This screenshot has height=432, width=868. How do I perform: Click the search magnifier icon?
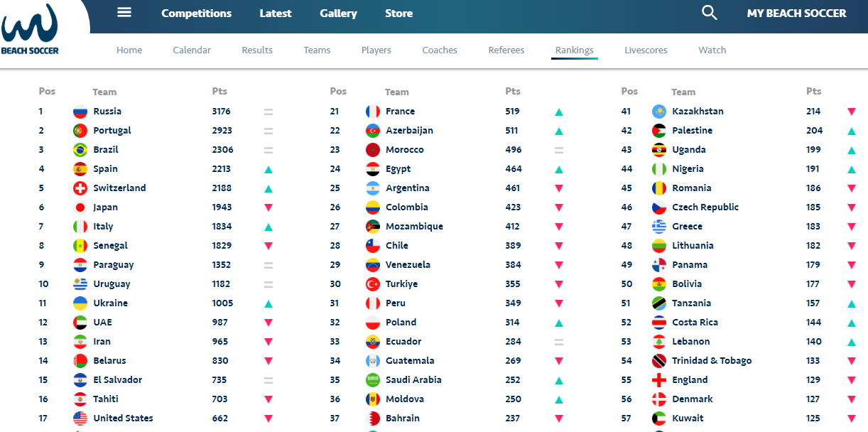[709, 13]
